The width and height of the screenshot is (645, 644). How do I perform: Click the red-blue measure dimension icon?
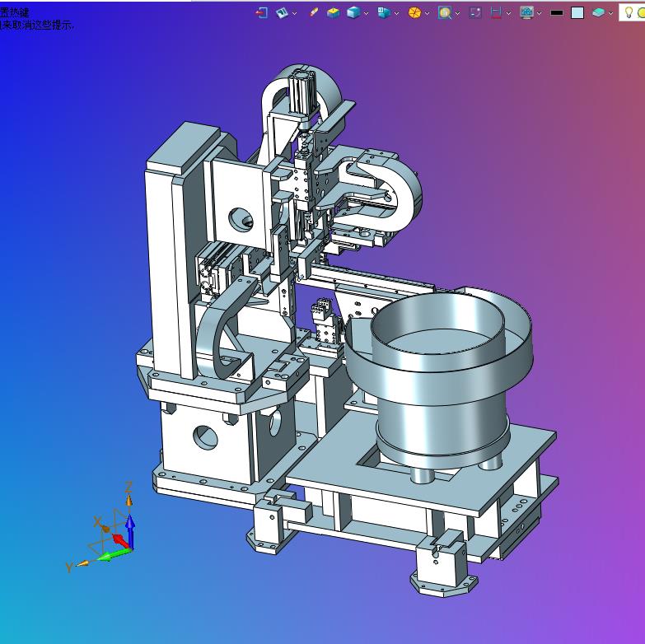tap(496, 12)
